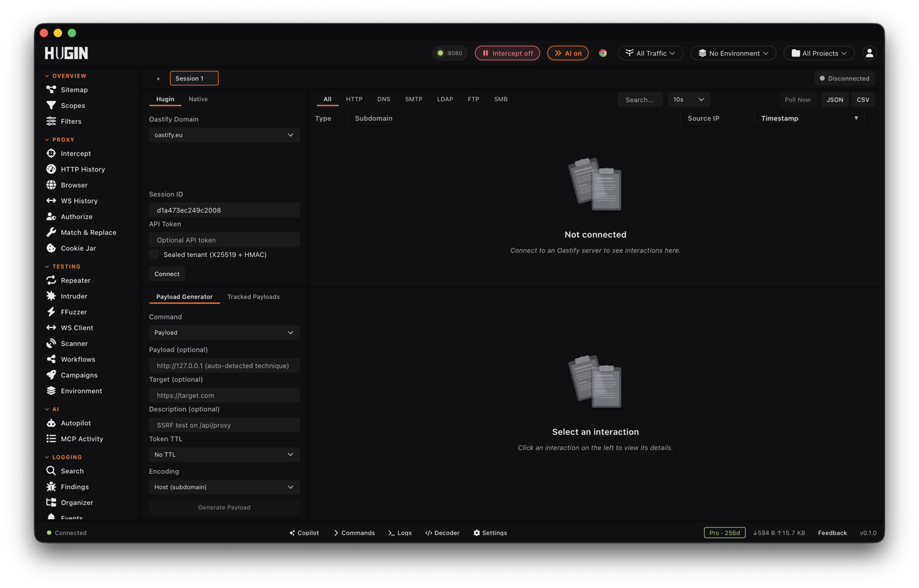The height and width of the screenshot is (588, 919).
Task: Toggle the Intercept off button
Action: (507, 53)
